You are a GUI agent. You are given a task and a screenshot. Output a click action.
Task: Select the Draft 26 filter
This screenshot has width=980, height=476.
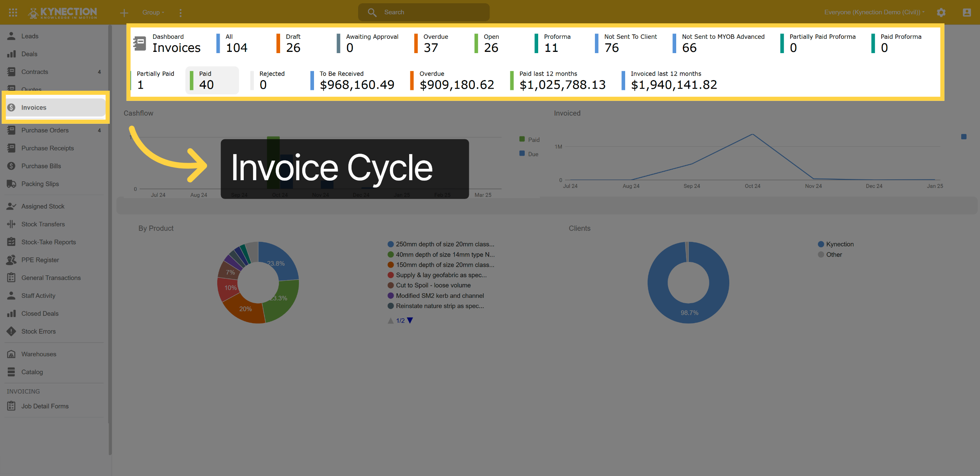tap(289, 43)
